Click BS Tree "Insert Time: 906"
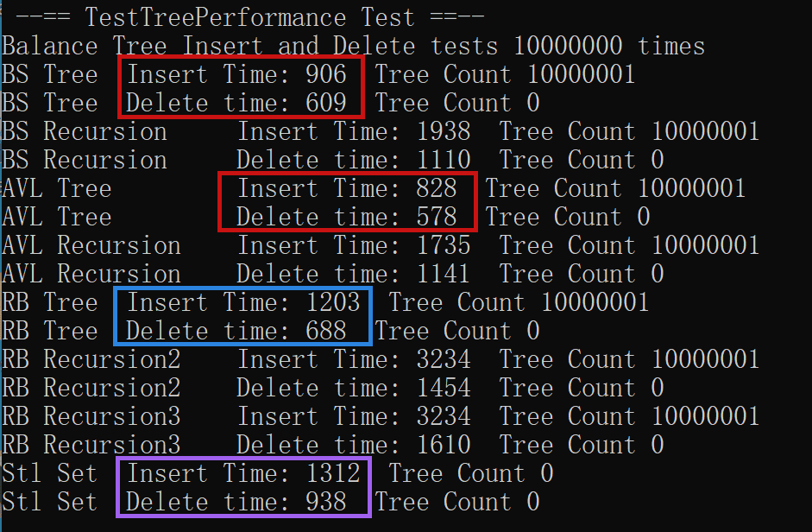Viewport: 812px width, 532px height. [236, 74]
